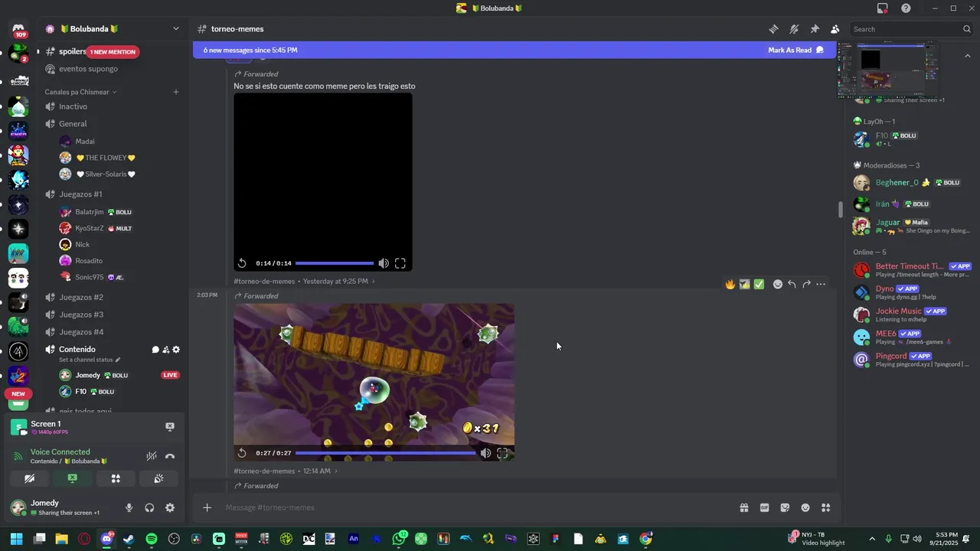This screenshot has height=551, width=980.
Task: Disconnect from voice with the phone icon
Action: pyautogui.click(x=170, y=456)
